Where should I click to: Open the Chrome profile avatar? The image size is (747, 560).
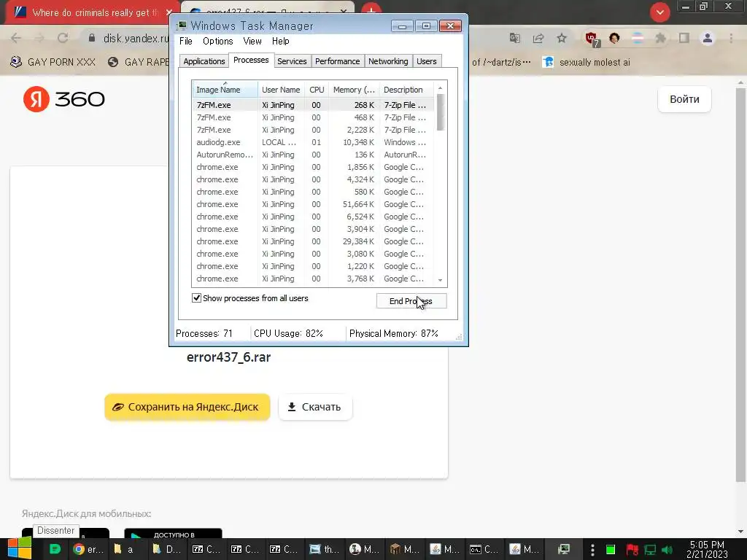708,38
